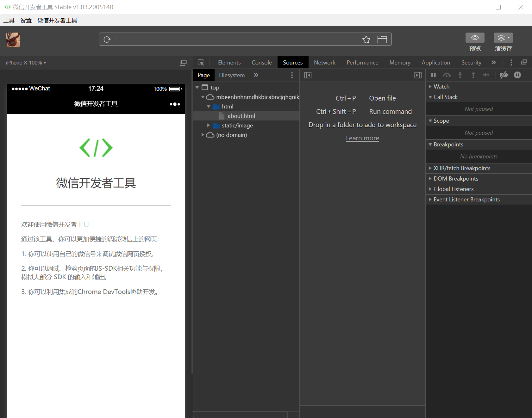This screenshot has width=532, height=418.
Task: Toggle deactivate breakpoints icon
Action: tap(504, 75)
